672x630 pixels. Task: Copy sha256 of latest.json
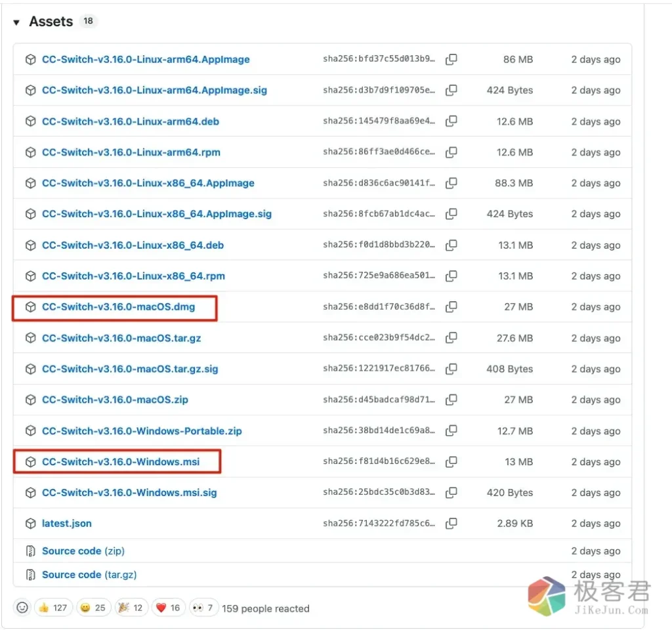pos(451,523)
